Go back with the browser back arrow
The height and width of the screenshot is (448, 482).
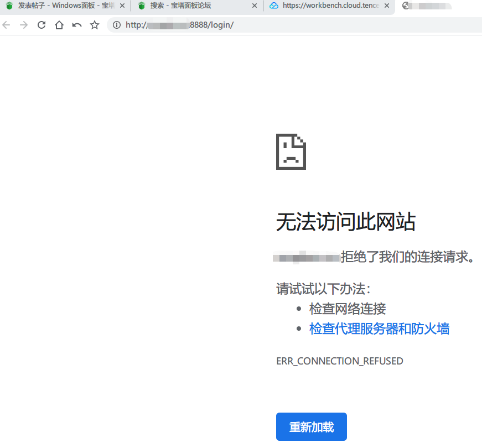click(6, 25)
